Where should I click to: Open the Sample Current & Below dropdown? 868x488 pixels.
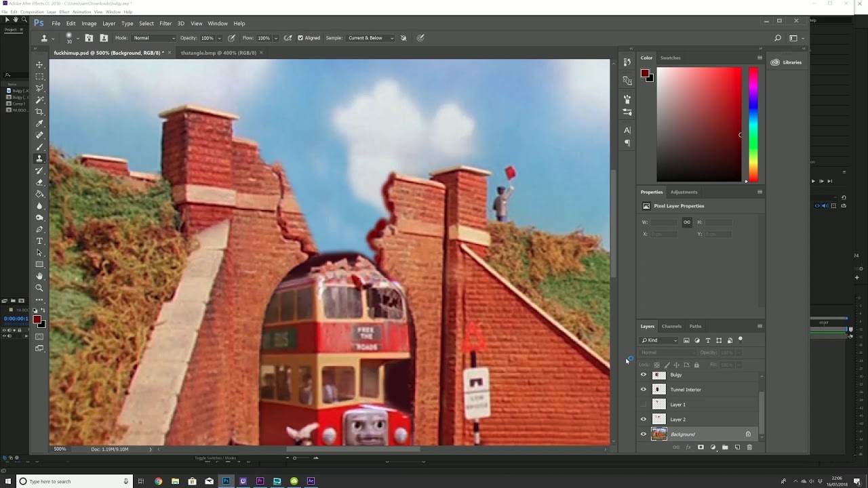pos(370,38)
